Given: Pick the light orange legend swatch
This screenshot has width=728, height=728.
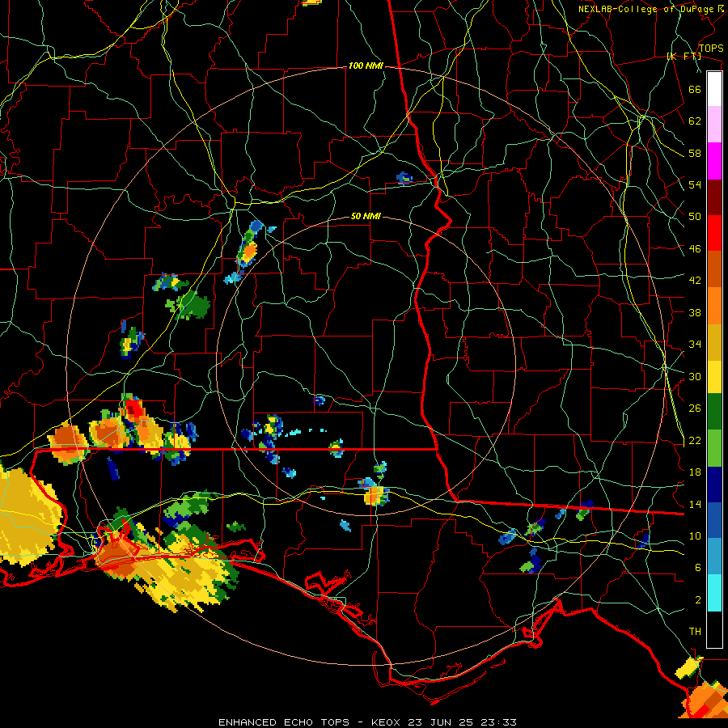Looking at the screenshot, I should [714, 306].
